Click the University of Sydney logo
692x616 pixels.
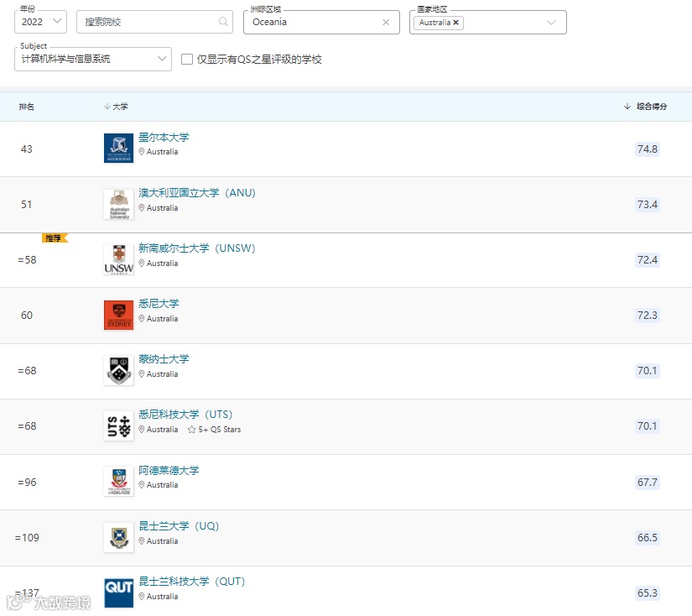119,315
